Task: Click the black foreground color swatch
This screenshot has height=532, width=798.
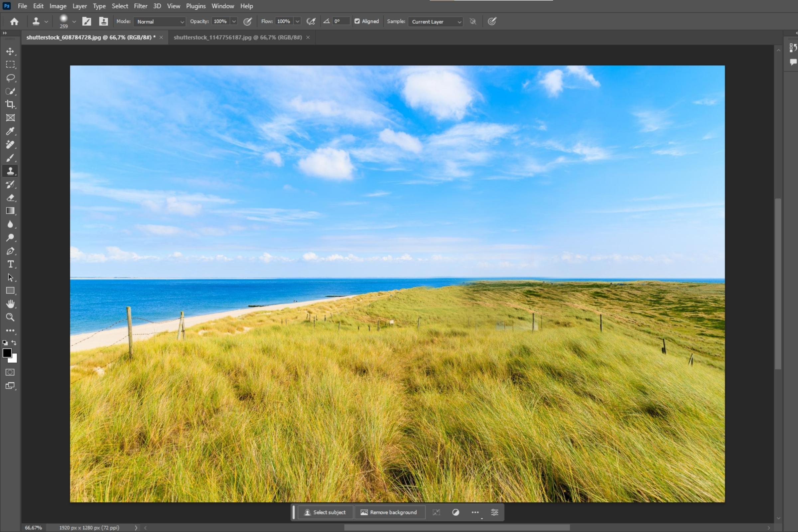Action: pos(7,353)
